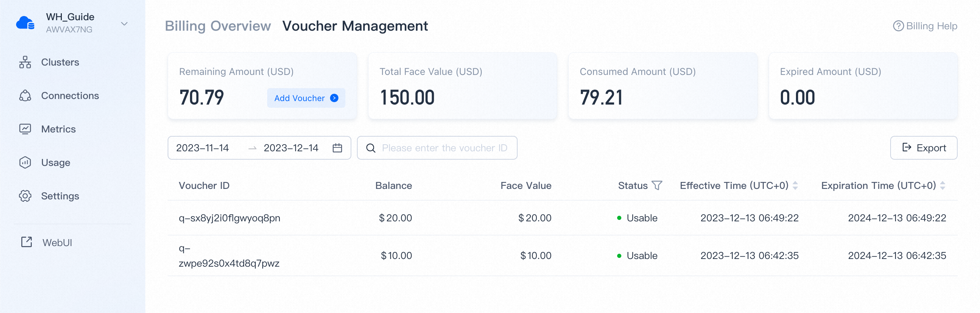Go to the Metrics page
This screenshot has height=313, width=980.
[x=58, y=129]
